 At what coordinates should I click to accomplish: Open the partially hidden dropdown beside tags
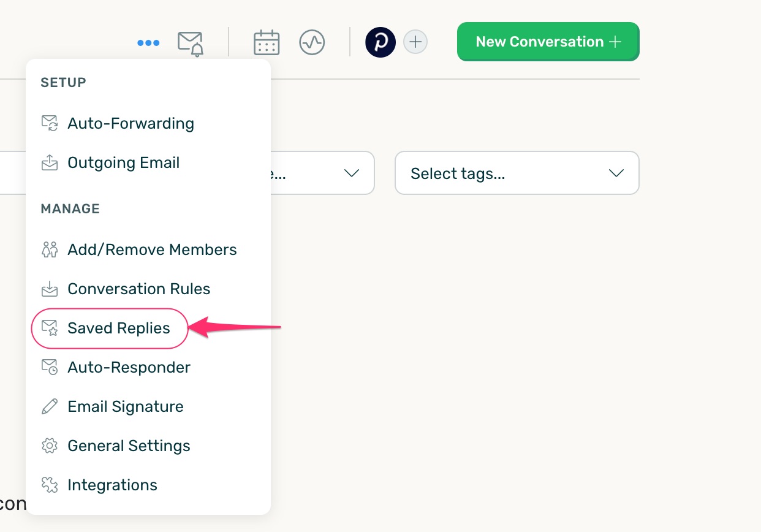(322, 173)
